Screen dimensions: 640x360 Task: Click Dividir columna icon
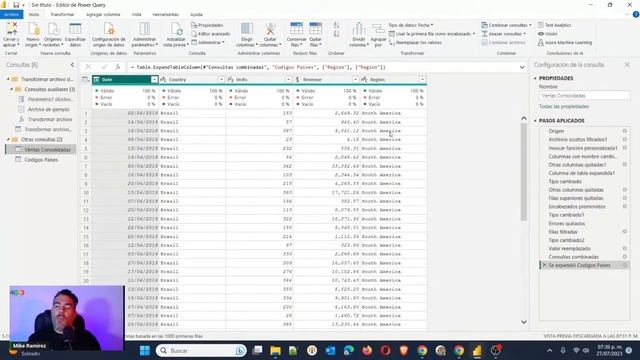coord(358,29)
